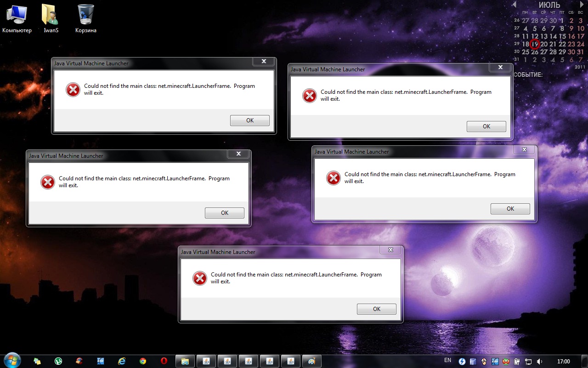Close the bottommost Java Virtual Machine Launcher dialog

tap(391, 250)
